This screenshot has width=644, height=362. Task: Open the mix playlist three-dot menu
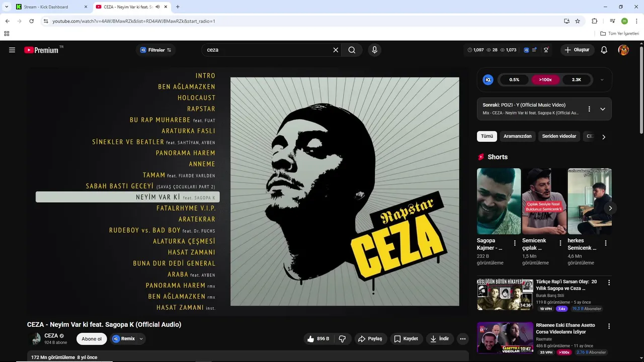click(589, 109)
